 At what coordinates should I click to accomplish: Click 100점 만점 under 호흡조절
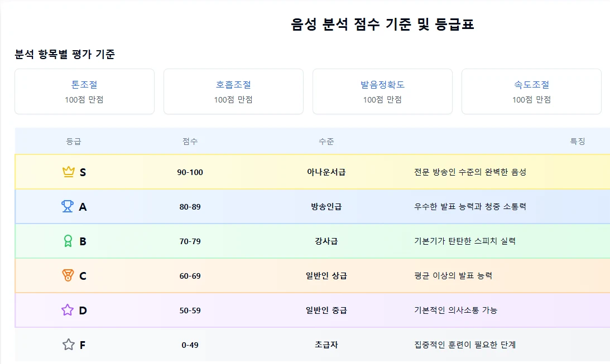click(x=233, y=100)
